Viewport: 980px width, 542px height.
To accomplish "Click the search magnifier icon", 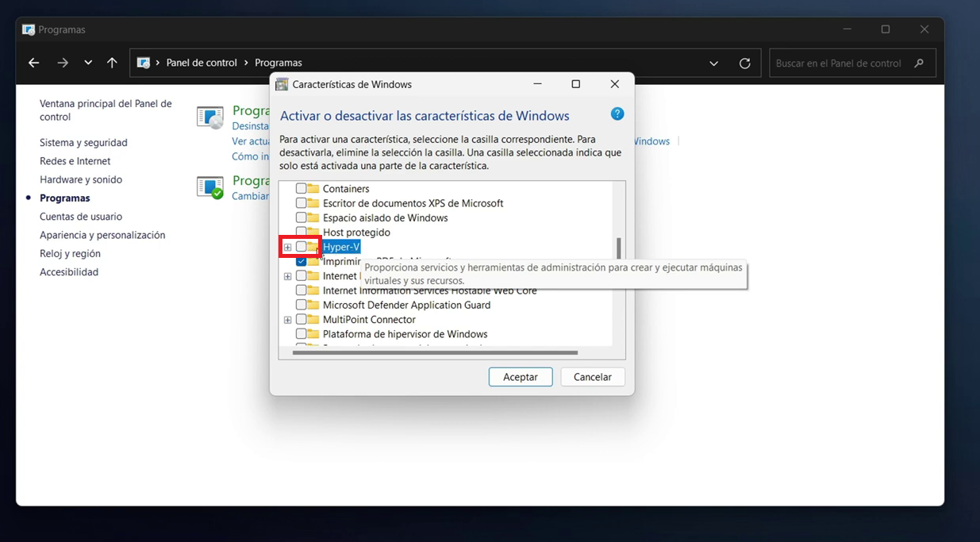I will coord(919,63).
